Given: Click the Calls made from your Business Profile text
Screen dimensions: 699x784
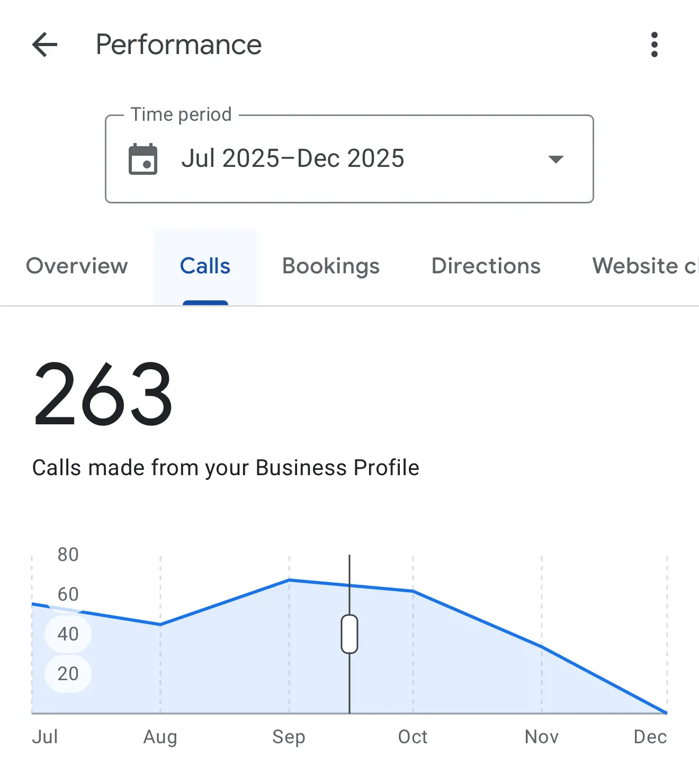Looking at the screenshot, I should [226, 467].
